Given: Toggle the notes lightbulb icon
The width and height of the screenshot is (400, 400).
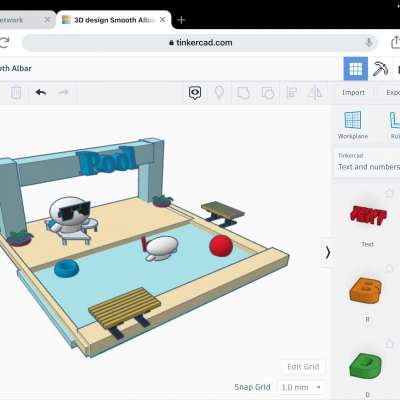Looking at the screenshot, I should [219, 93].
